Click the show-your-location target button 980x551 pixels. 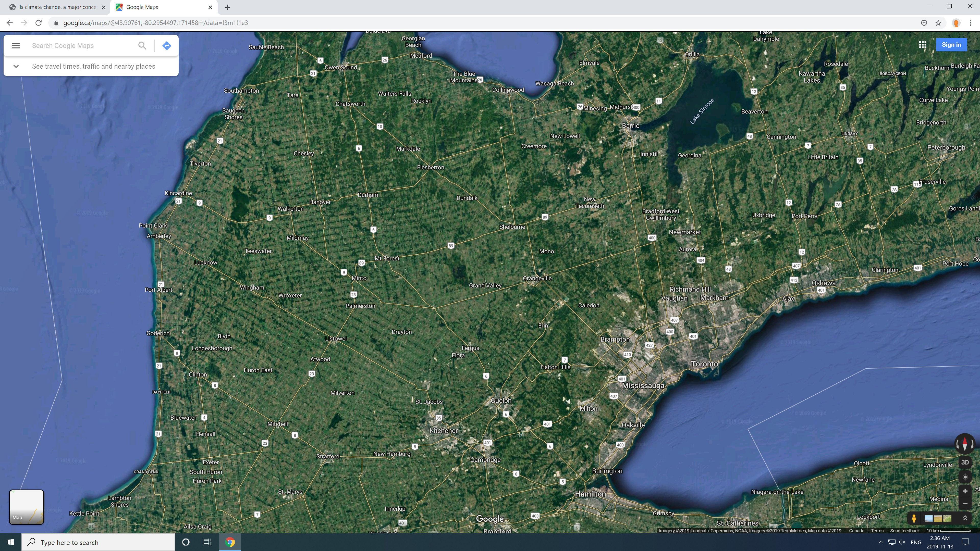click(965, 477)
